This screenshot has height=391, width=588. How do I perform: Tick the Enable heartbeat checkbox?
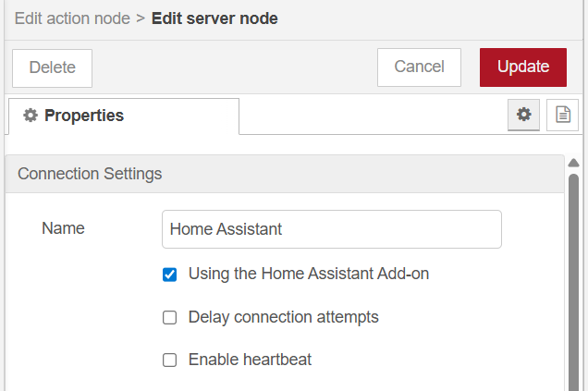(170, 360)
